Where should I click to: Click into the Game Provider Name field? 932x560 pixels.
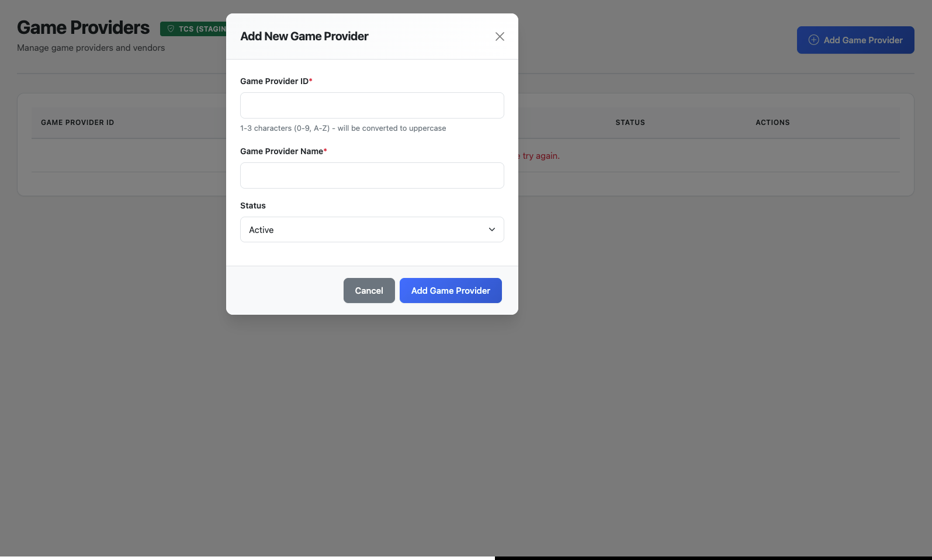372,175
